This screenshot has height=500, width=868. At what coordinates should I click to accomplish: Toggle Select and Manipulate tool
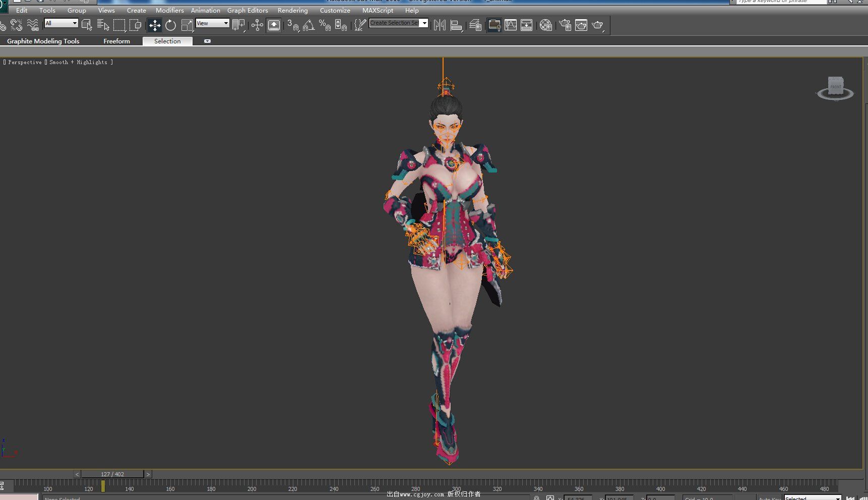coord(257,25)
